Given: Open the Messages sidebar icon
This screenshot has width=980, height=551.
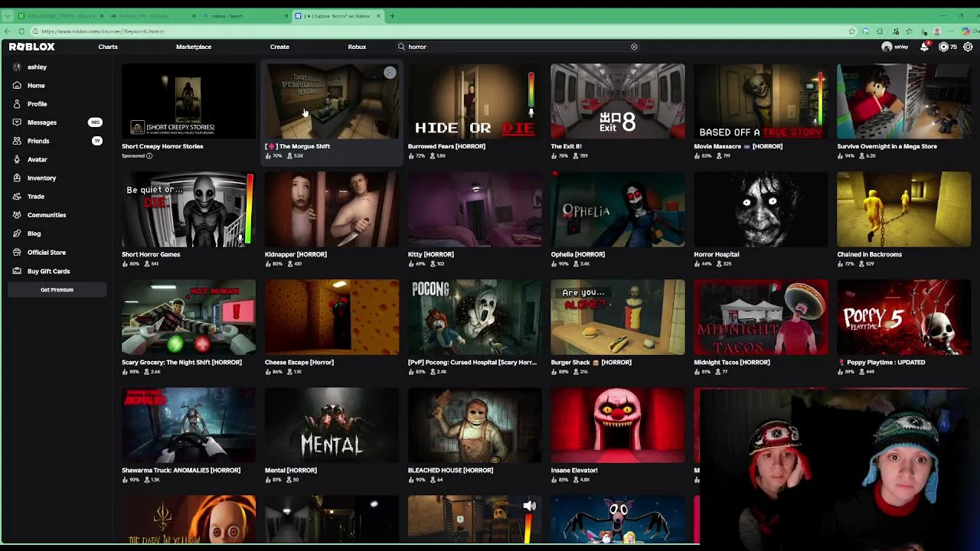Looking at the screenshot, I should [17, 122].
